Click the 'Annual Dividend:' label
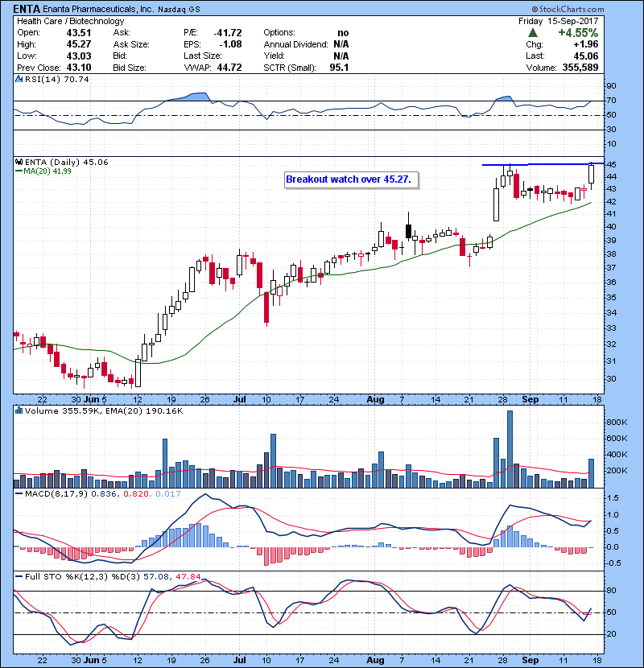644x668 pixels. 295,44
